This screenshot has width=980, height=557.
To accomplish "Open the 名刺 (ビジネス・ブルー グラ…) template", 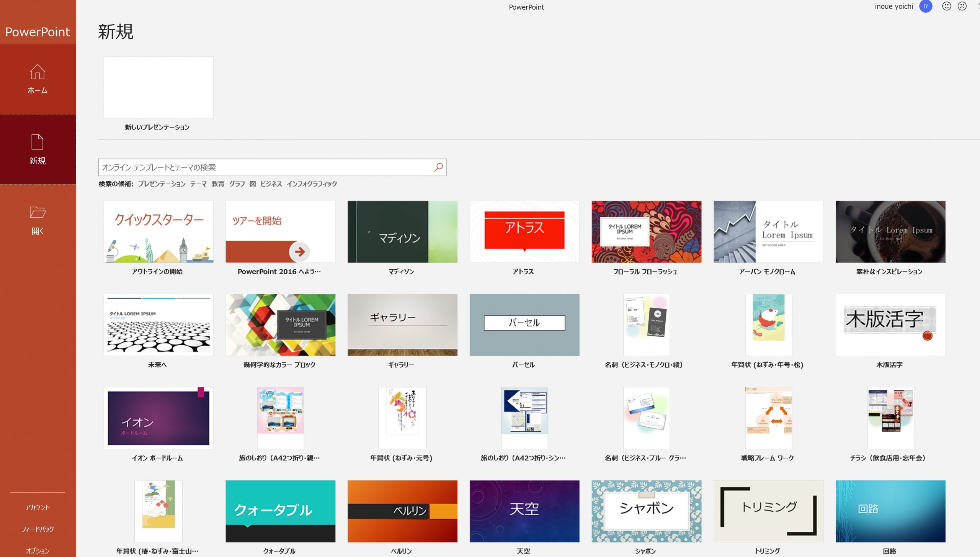I will pyautogui.click(x=646, y=418).
